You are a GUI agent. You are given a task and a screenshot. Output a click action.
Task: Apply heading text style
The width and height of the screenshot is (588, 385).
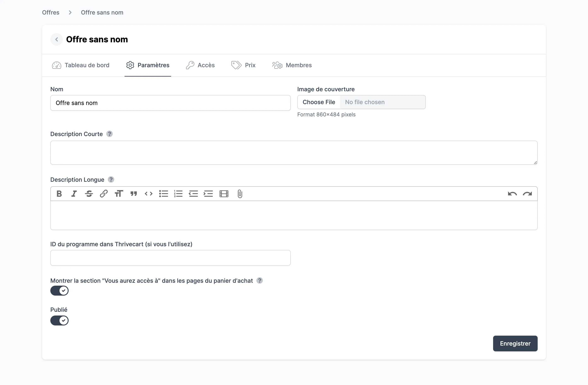(119, 194)
